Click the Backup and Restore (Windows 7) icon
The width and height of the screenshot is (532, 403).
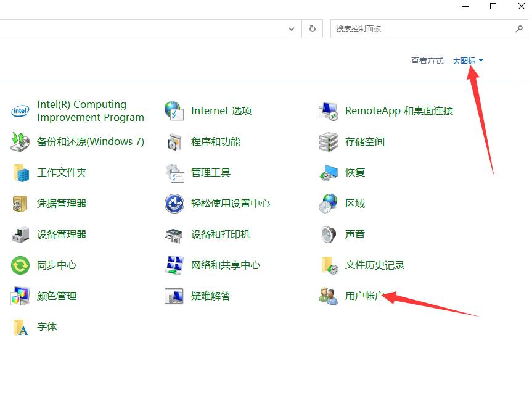coord(20,142)
